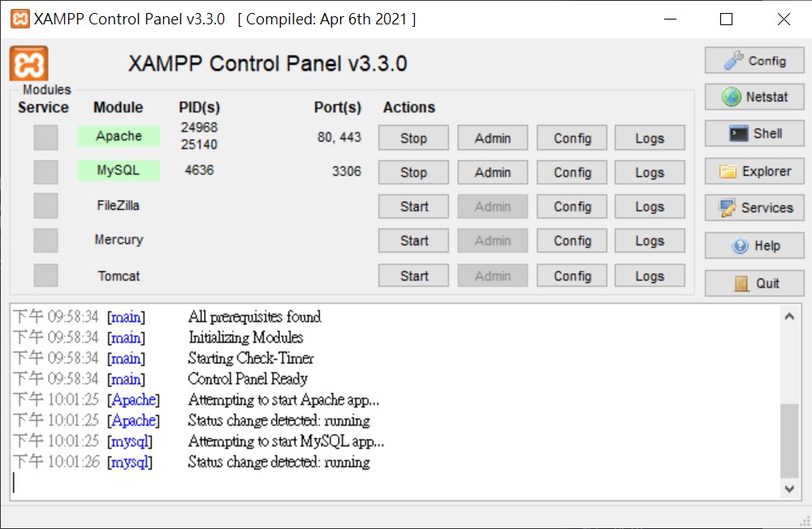This screenshot has width=812, height=529.
Task: Open Apache Logs menu
Action: (650, 138)
